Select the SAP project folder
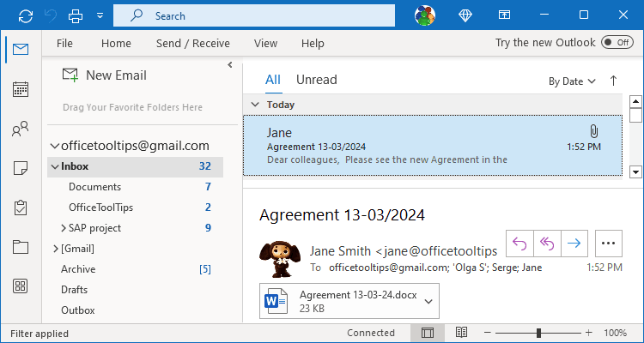The height and width of the screenshot is (343, 644). (x=94, y=228)
